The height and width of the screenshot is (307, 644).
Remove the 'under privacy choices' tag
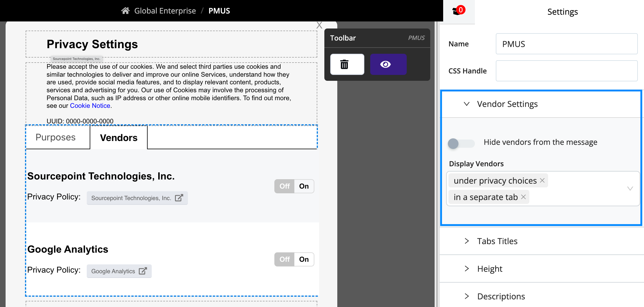[542, 180]
